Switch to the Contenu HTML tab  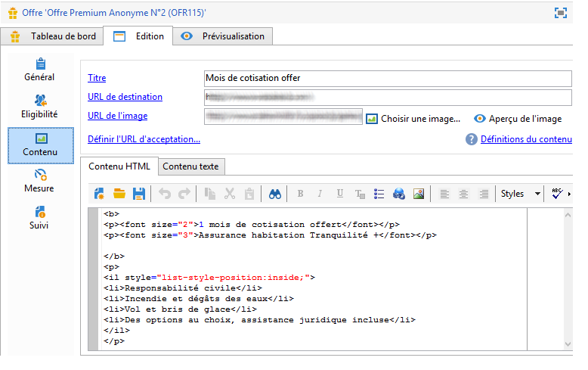click(119, 166)
